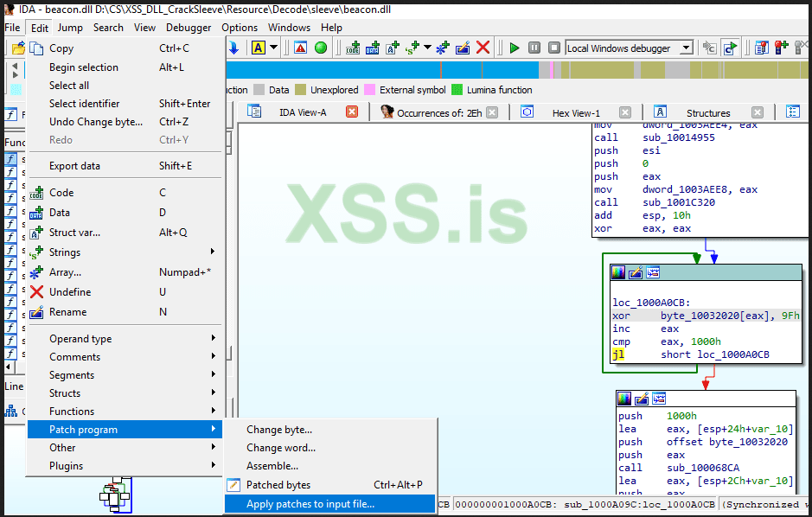Open the Search menu
Viewport: 812px width, 517px height.
coord(108,28)
